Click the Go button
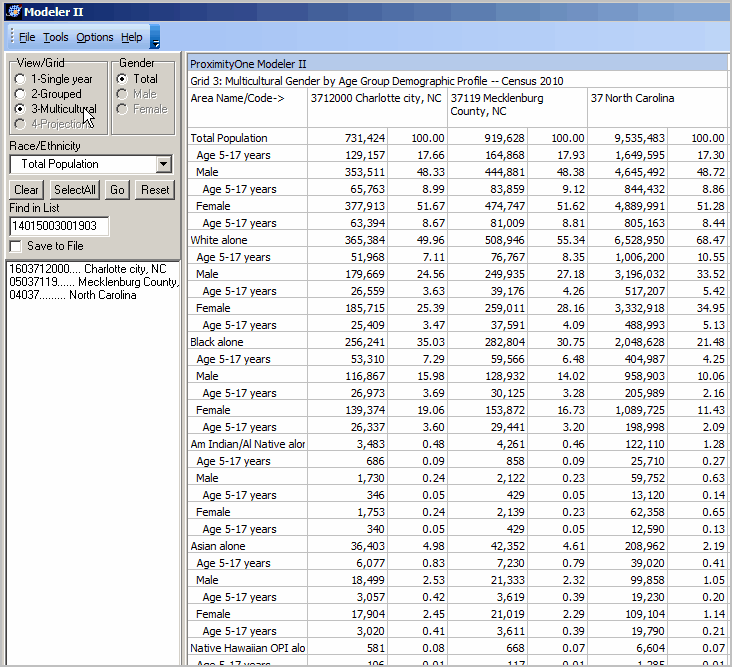The height and width of the screenshot is (667, 732). click(x=117, y=190)
